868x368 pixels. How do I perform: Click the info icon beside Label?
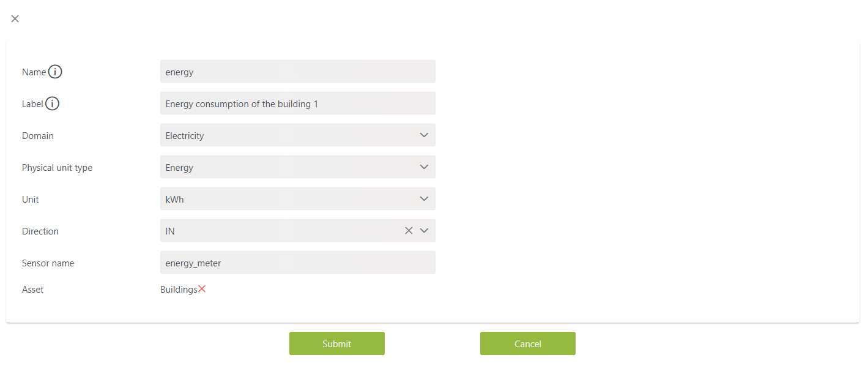(x=53, y=103)
